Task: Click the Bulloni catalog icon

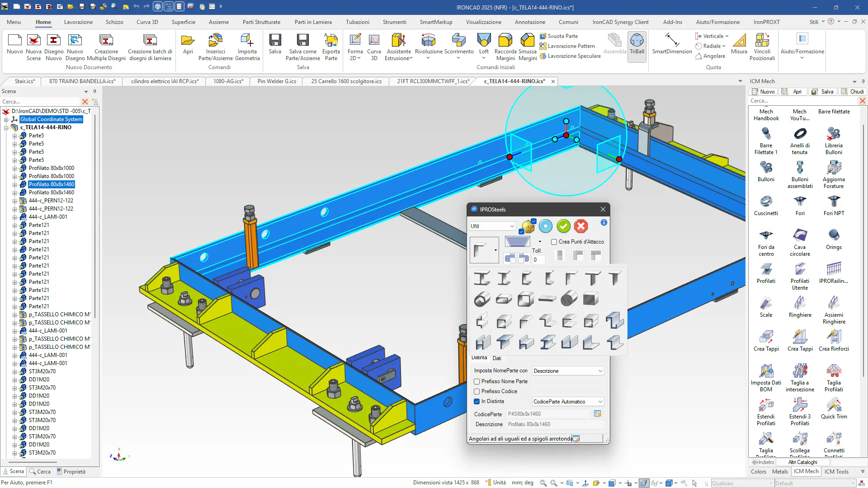Action: click(766, 168)
